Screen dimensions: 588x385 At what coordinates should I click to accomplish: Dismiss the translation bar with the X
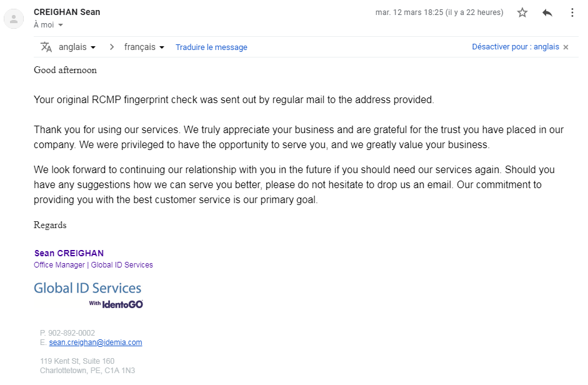coord(566,47)
